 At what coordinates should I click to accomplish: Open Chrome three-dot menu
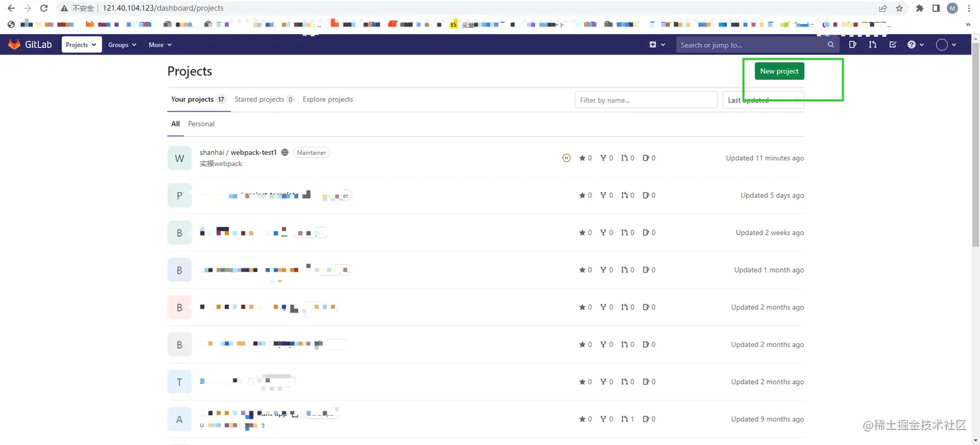[x=968, y=8]
